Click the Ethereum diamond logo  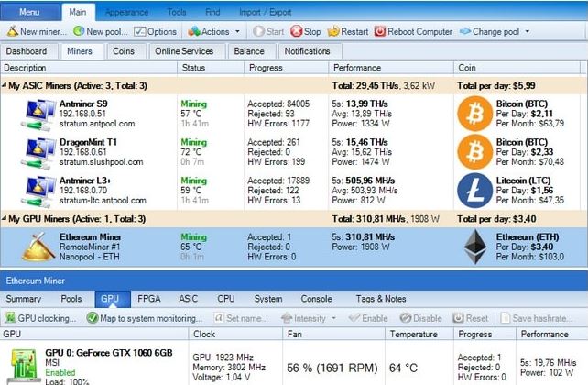coord(475,247)
